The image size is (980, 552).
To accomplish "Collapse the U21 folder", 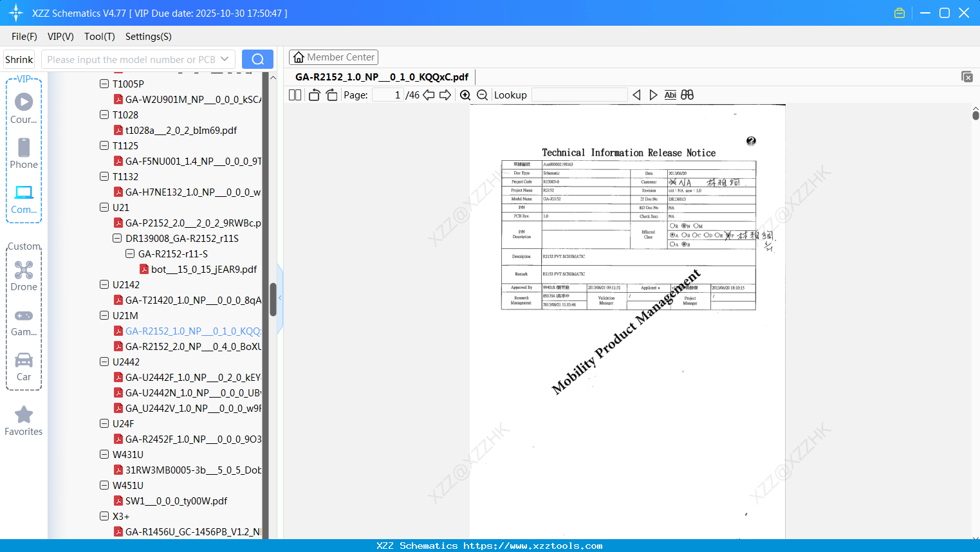I will pyautogui.click(x=104, y=207).
